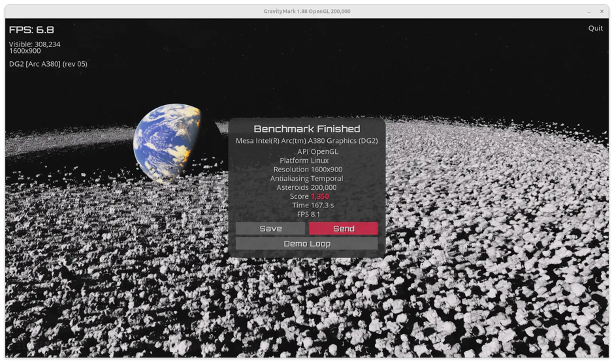
Task: Click the Benchmark Finished heading
Action: click(306, 129)
